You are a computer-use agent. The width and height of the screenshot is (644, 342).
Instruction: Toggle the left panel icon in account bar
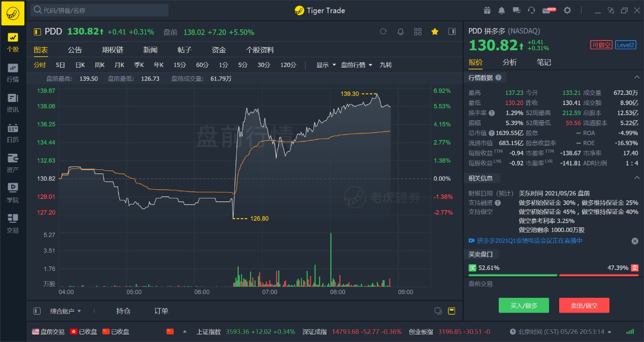click(x=37, y=311)
